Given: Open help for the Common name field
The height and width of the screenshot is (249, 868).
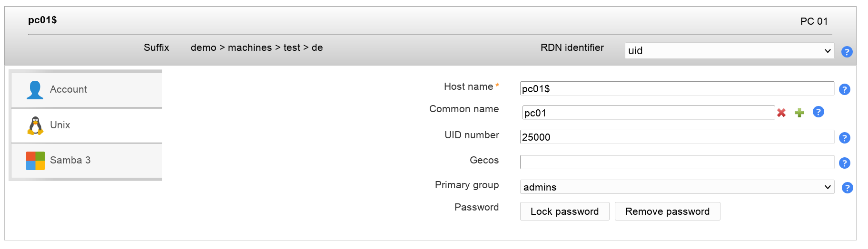Looking at the screenshot, I should (818, 112).
